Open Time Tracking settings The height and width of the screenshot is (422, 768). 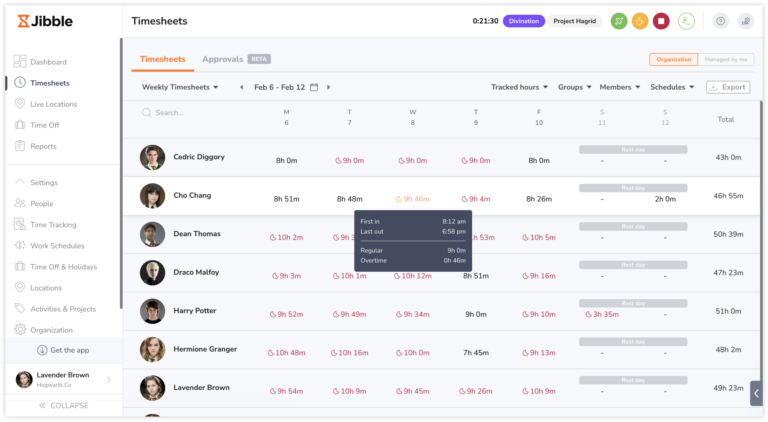pos(45,224)
